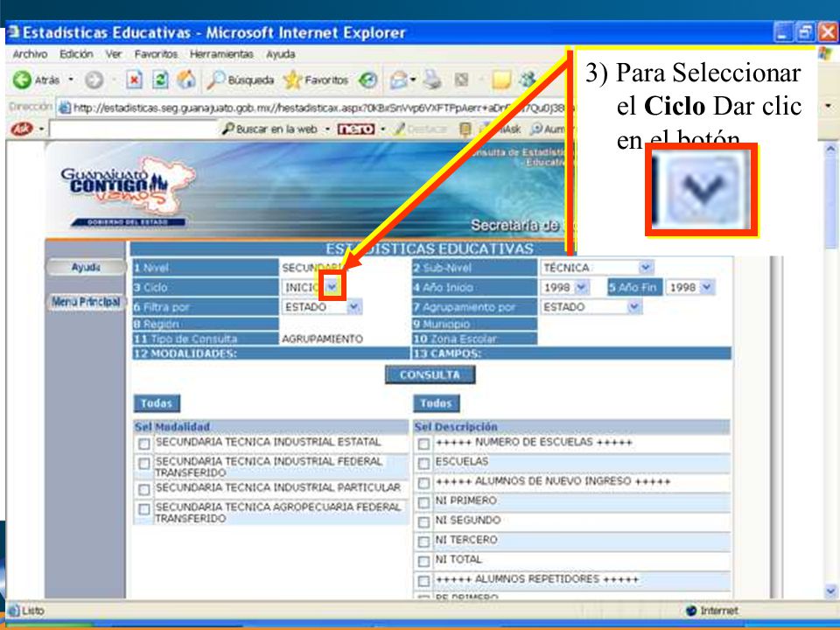Open the Sub-Nivel dropdown showing TÉCNICA
Screen dimensions: 840x630
646,267
